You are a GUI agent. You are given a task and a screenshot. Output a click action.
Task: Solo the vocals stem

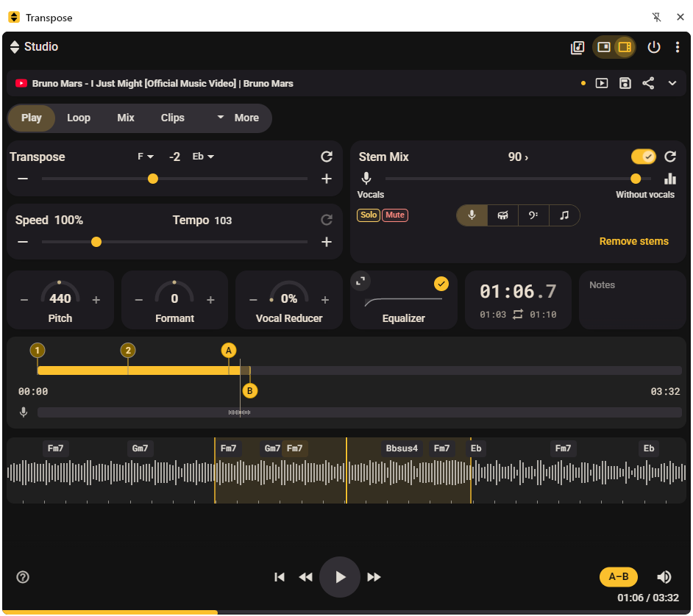coord(369,215)
